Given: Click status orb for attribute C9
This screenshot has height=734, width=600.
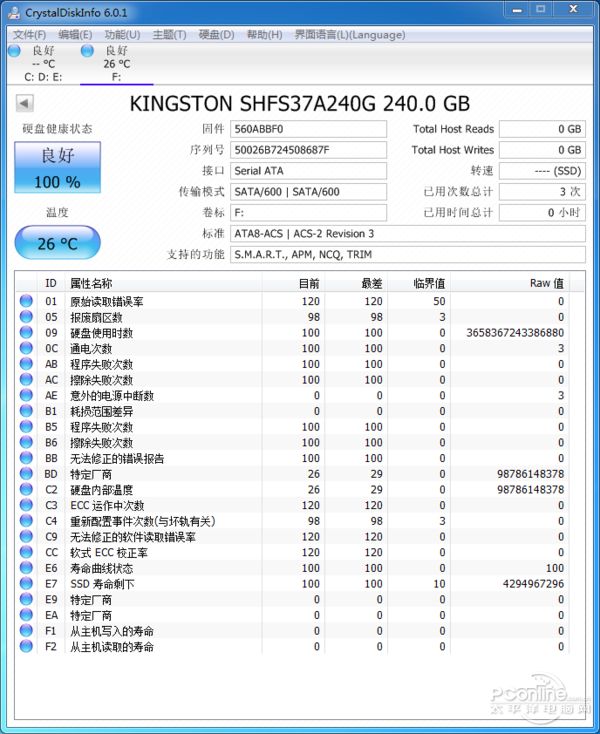Looking at the screenshot, I should pyautogui.click(x=26, y=536).
